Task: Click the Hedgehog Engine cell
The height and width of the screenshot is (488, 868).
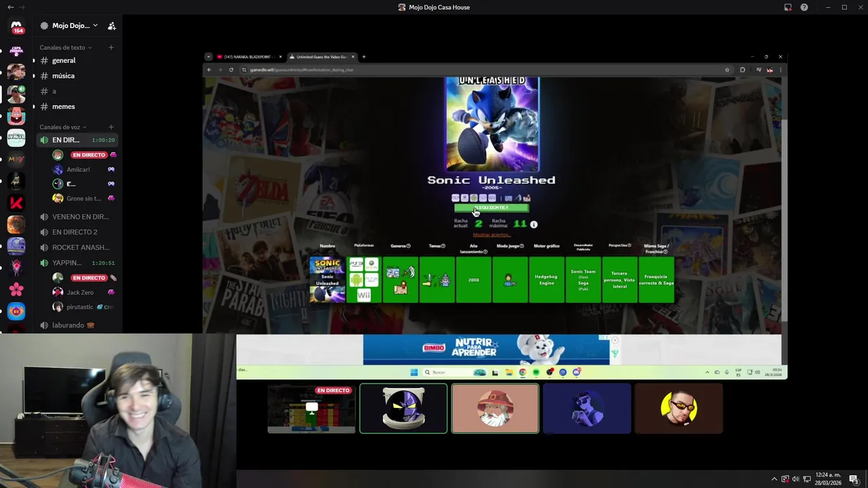Action: point(547,279)
